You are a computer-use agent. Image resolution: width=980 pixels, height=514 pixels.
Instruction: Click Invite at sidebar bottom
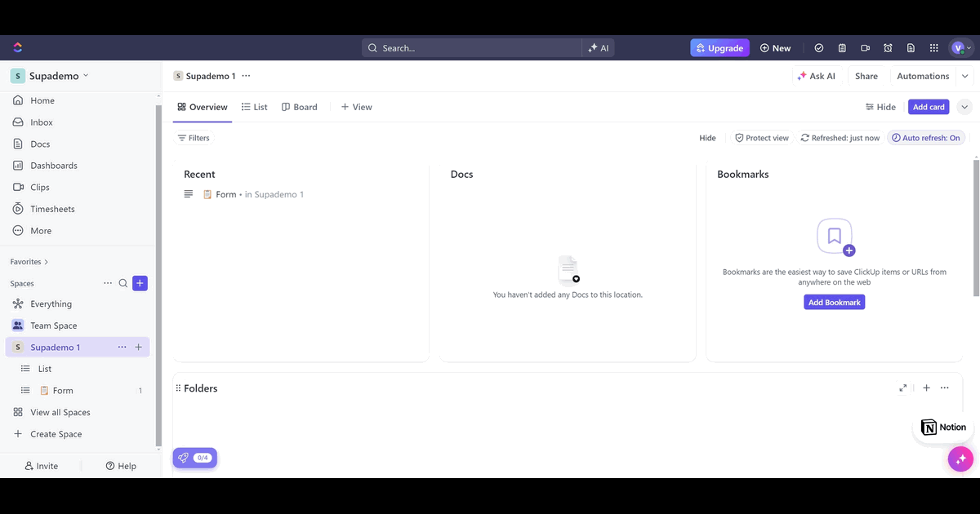tap(42, 466)
